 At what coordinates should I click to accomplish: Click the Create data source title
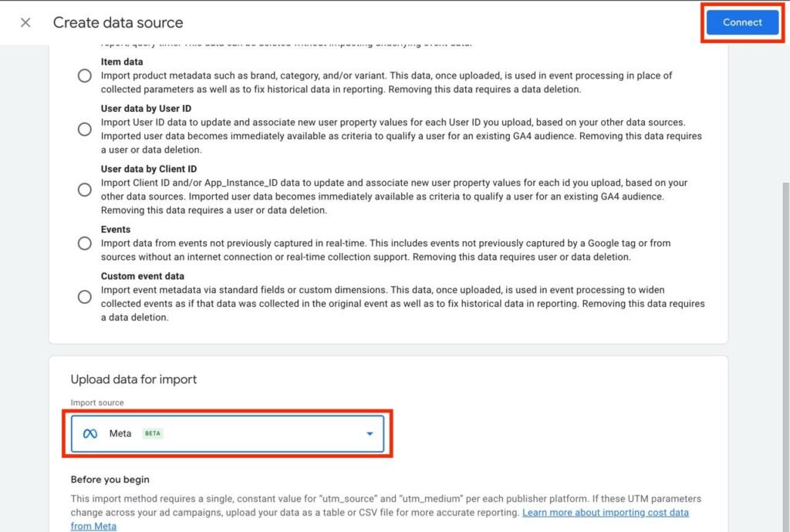pyautogui.click(x=118, y=22)
